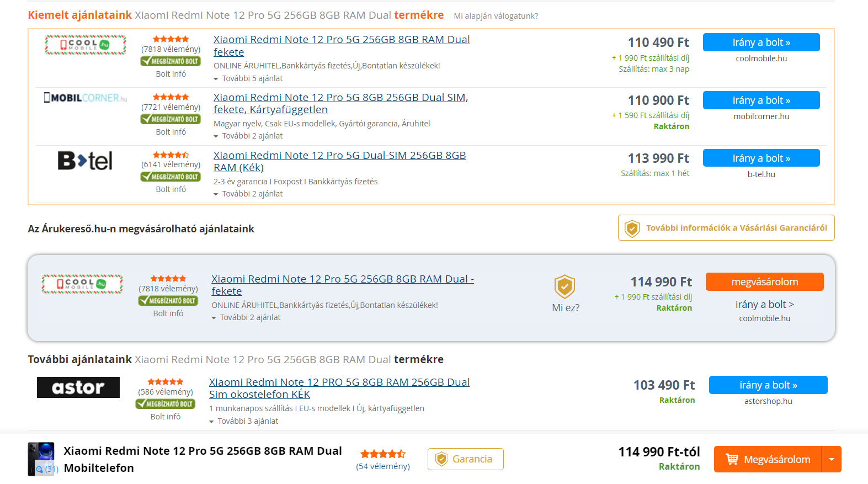The image size is (868, 484).
Task: Click star rating of the 110 490 Ft Cool Mobile offer
Action: pyautogui.click(x=171, y=39)
